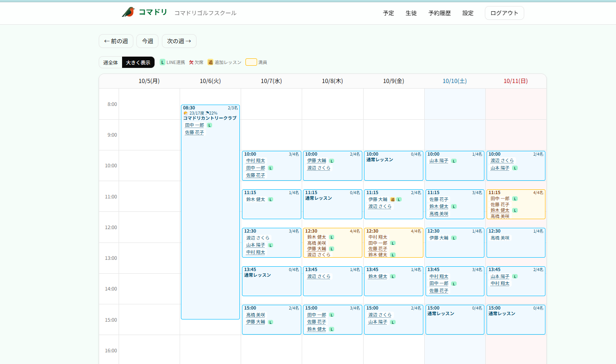Go to the previous week (前の週)
616x364 pixels.
tap(116, 41)
